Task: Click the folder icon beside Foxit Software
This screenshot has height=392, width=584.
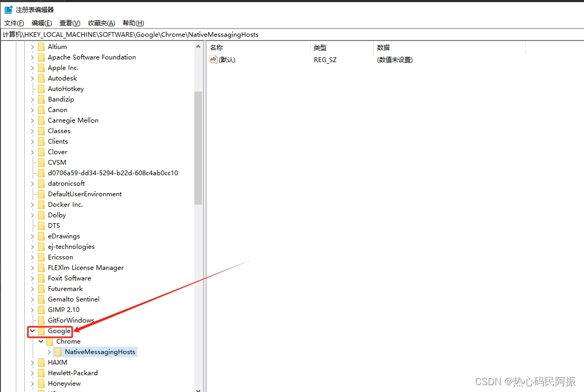Action: click(41, 278)
